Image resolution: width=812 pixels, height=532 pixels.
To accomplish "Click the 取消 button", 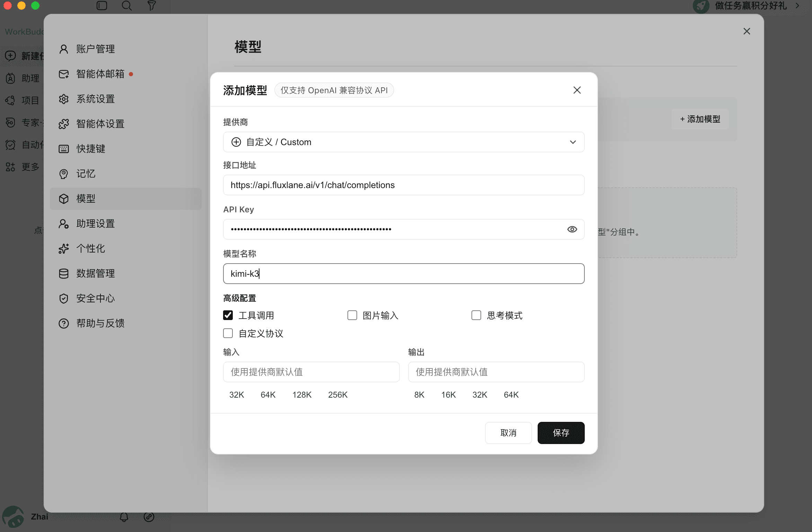I will tap(508, 433).
